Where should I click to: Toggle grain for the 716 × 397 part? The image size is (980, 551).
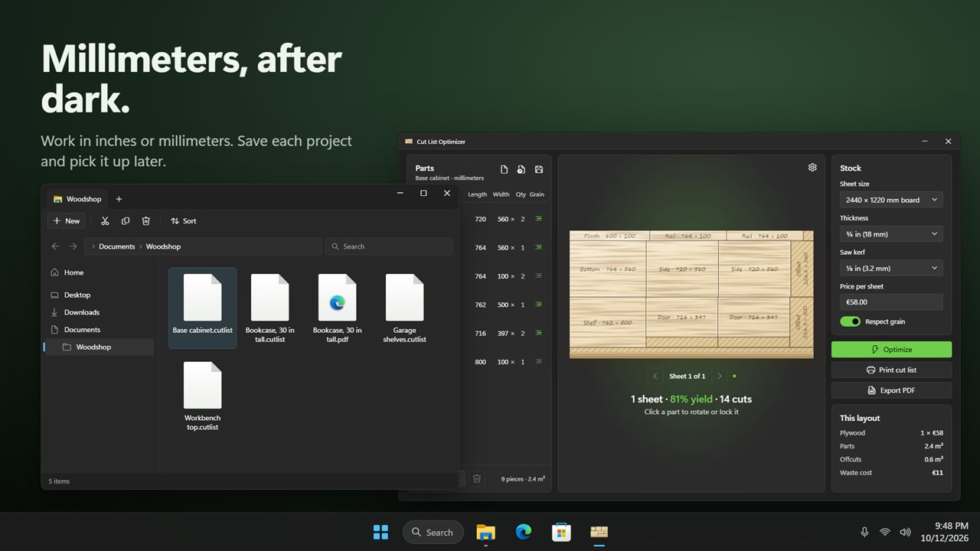click(x=538, y=333)
